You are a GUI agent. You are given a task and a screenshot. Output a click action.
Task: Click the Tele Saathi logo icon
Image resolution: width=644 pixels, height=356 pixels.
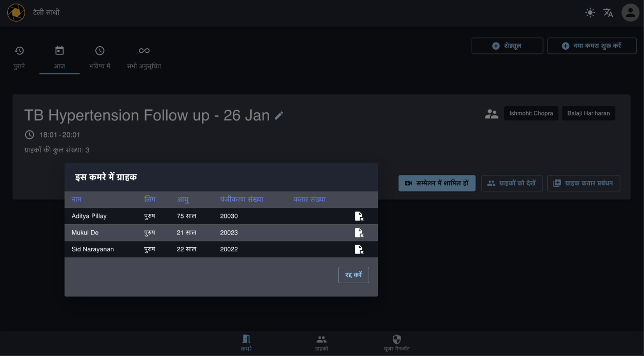[16, 12]
